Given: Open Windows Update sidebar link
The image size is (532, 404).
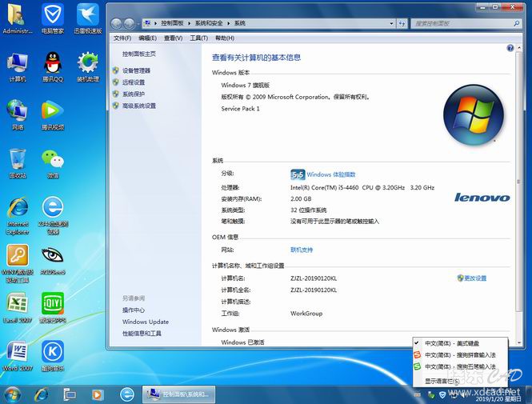Looking at the screenshot, I should click(x=146, y=322).
